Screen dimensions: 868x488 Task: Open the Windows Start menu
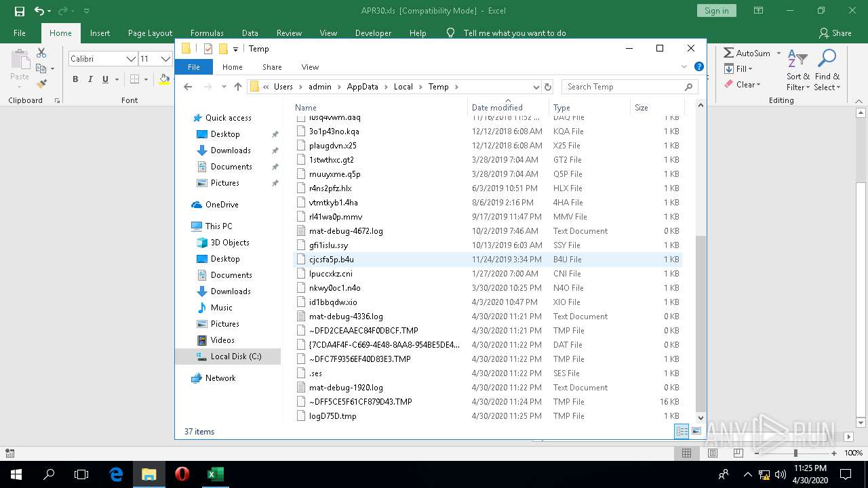(16, 474)
